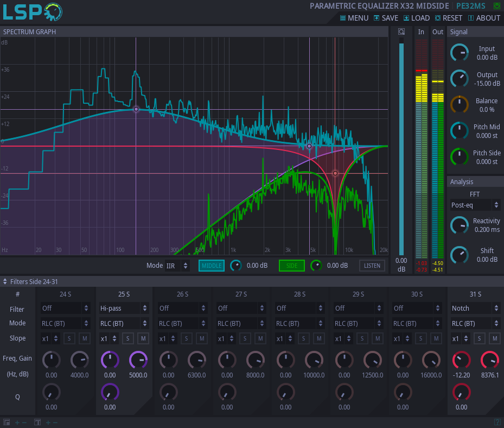Mute filter 25 S with M button
This screenshot has width=504, height=428.
[x=143, y=338]
